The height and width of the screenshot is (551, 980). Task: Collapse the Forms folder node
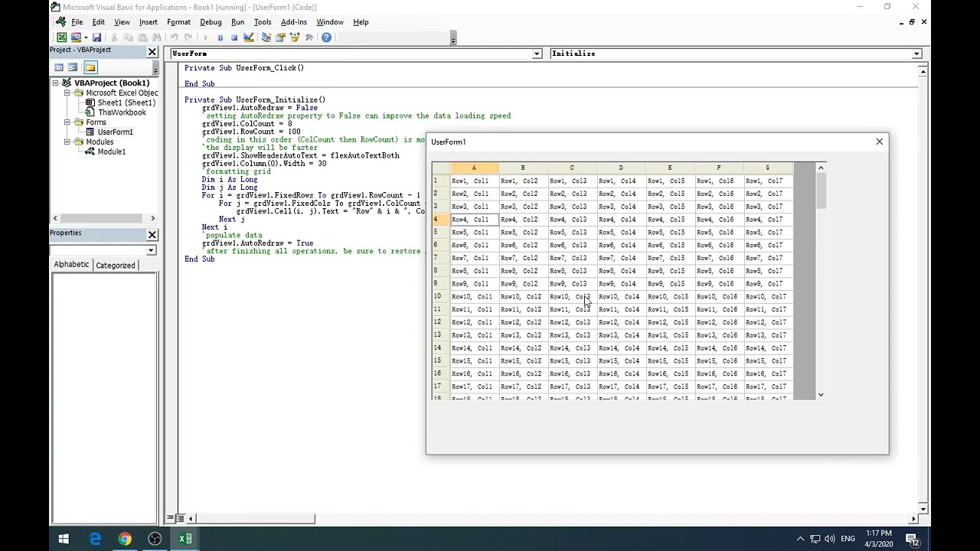[67, 122]
